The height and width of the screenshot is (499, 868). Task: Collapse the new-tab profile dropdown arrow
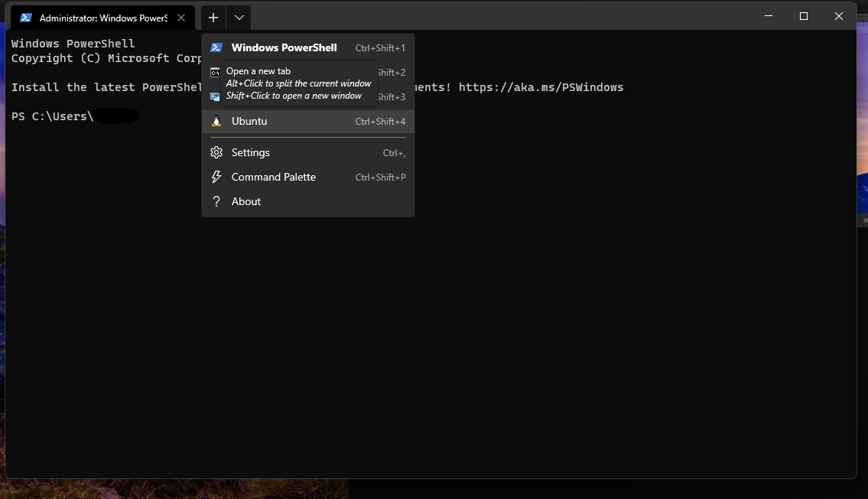click(x=239, y=18)
